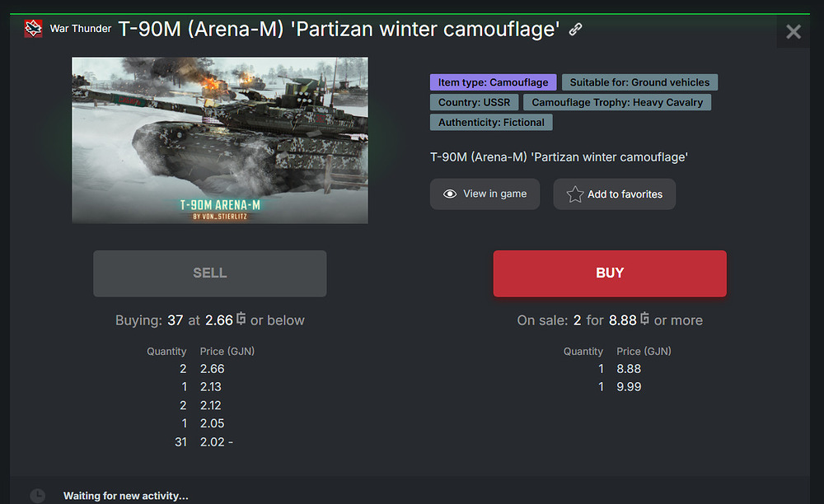Expand the 2.02 buy orders row
Image resolution: width=824 pixels, height=504 pixels.
tap(204, 442)
